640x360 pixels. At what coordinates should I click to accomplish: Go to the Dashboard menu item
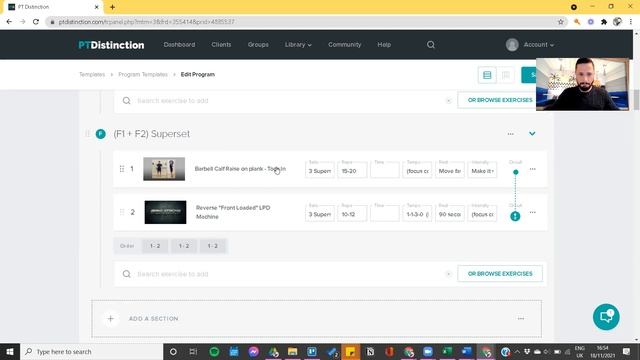[x=179, y=45]
